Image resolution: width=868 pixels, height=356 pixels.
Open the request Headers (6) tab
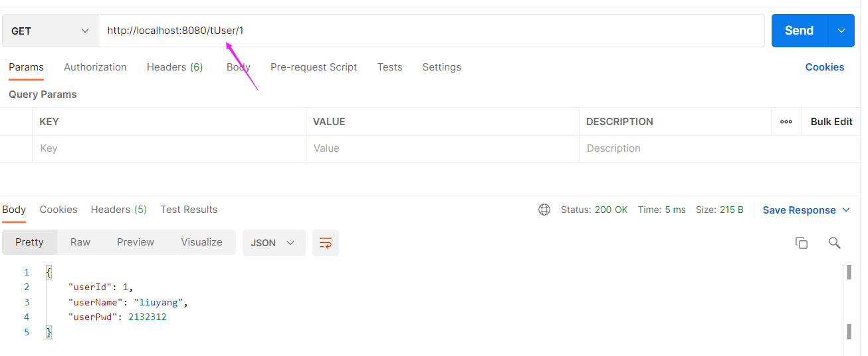pos(175,67)
